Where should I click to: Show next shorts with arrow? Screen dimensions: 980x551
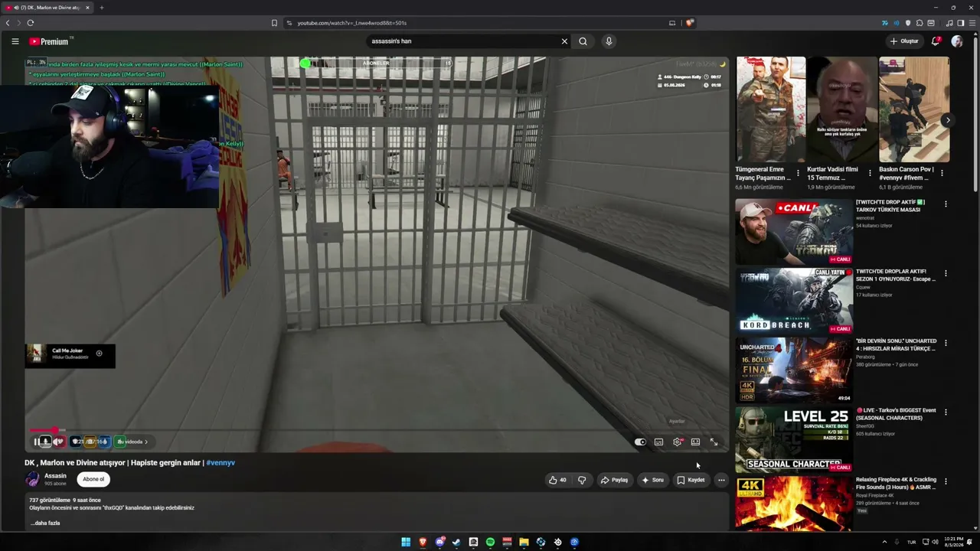pyautogui.click(x=947, y=120)
